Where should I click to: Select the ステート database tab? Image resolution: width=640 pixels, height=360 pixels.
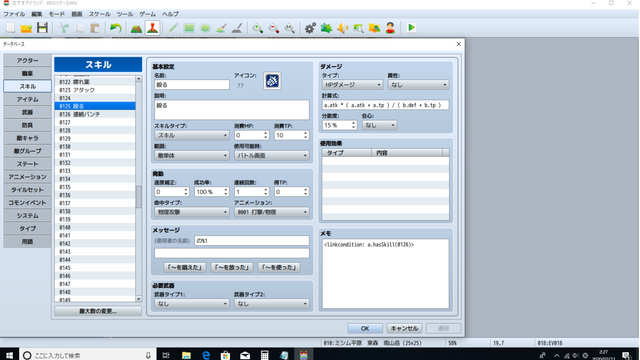point(27,164)
